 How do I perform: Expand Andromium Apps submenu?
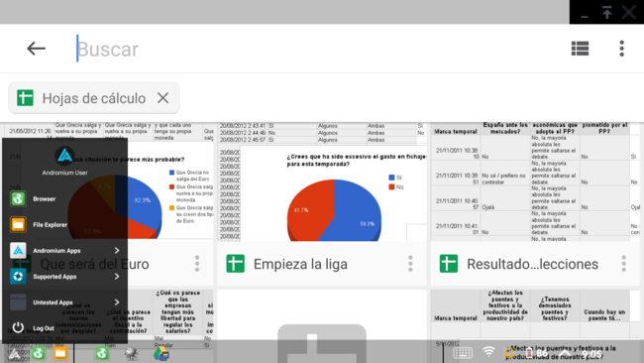click(x=117, y=250)
